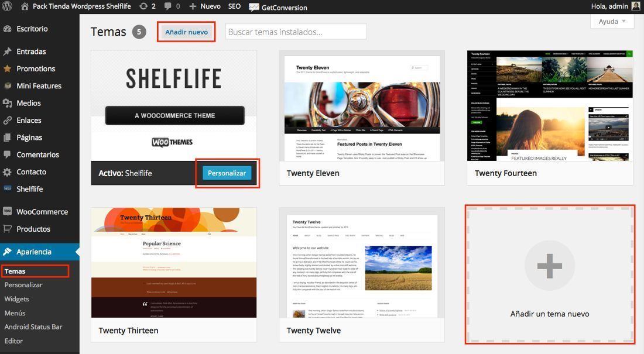
Task: Select the Twenty Eleven theme screenshot
Action: [362, 106]
